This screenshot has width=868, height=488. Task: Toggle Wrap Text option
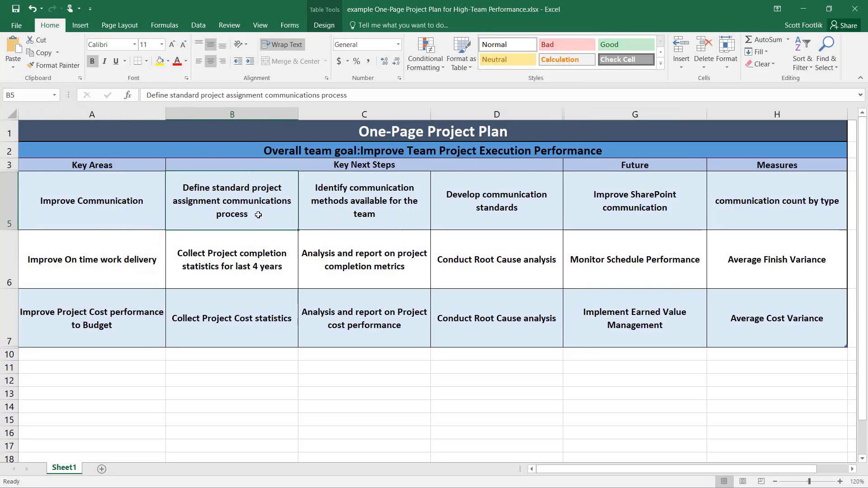click(x=282, y=44)
